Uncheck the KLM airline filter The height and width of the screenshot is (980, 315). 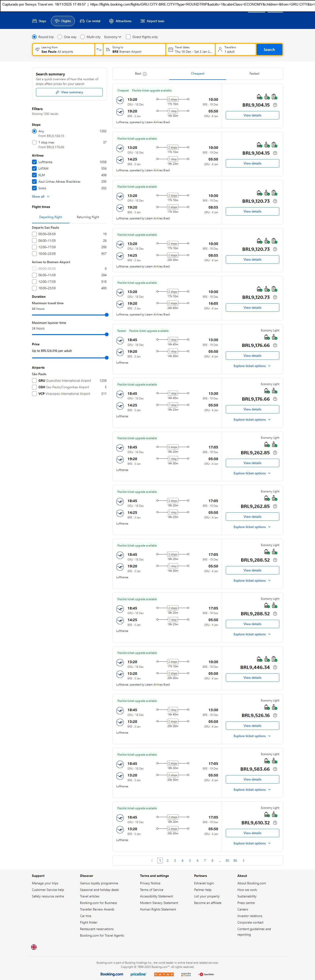point(34,175)
